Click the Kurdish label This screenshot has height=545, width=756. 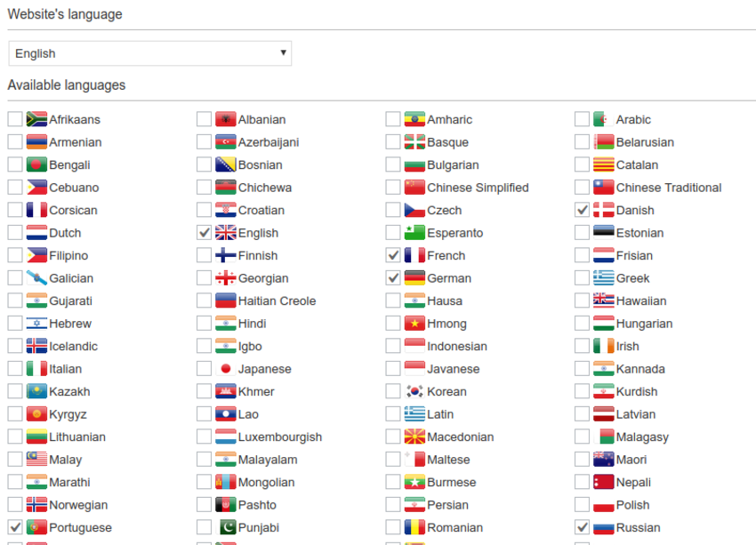point(637,392)
